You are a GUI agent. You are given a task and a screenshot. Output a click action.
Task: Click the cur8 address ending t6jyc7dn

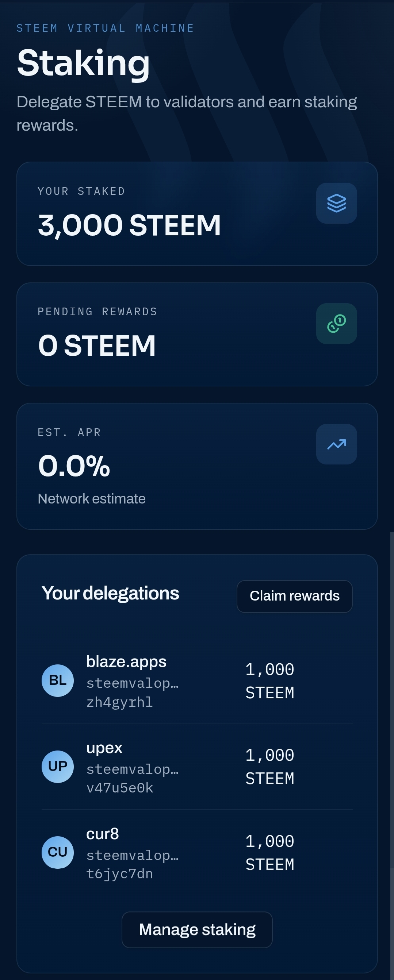click(133, 864)
